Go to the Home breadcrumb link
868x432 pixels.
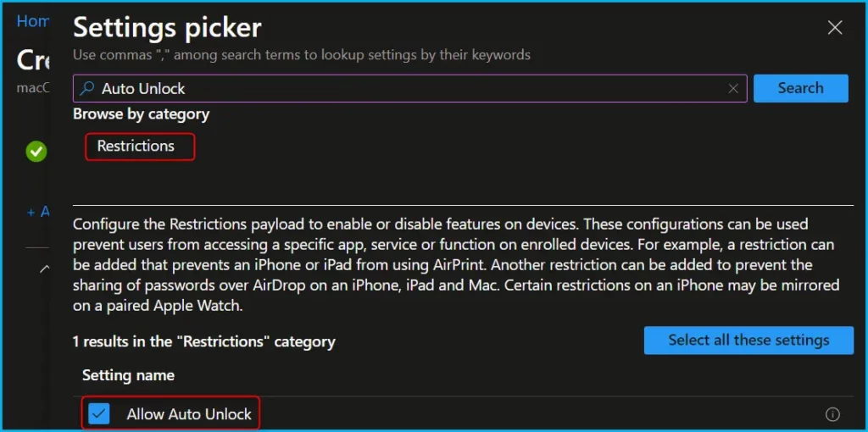[33, 21]
